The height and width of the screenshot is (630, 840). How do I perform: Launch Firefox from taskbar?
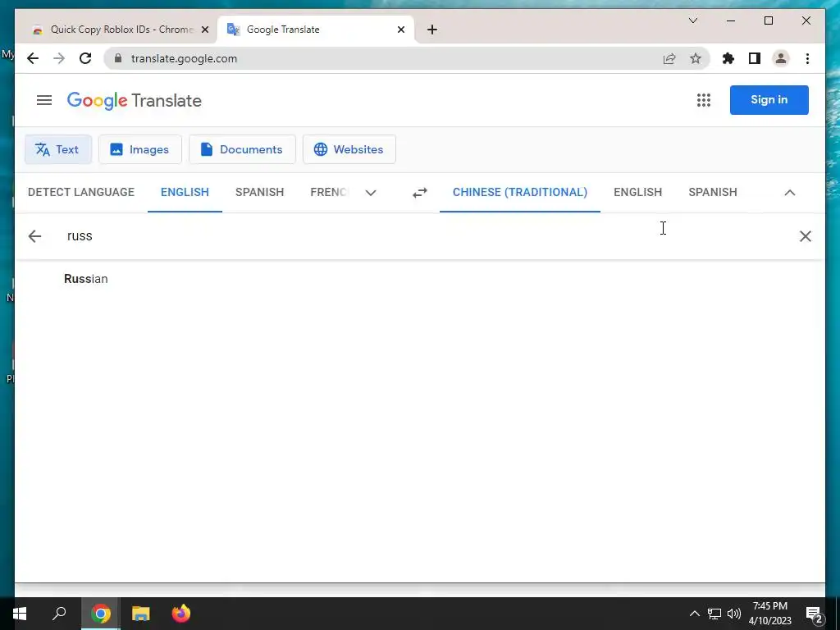(x=181, y=614)
